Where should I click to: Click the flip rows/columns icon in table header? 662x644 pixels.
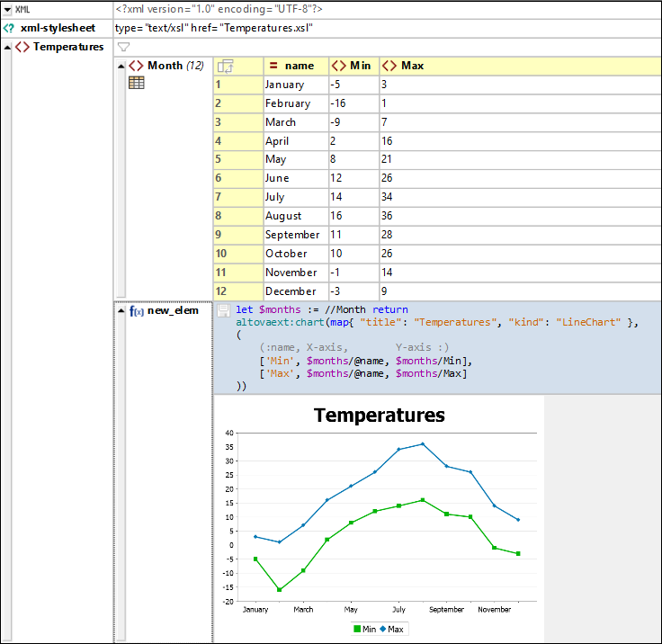[225, 66]
